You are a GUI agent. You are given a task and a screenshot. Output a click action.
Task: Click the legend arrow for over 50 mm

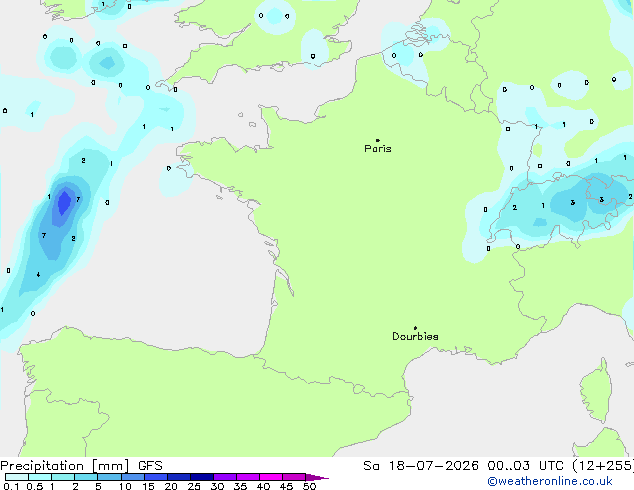pyautogui.click(x=317, y=477)
